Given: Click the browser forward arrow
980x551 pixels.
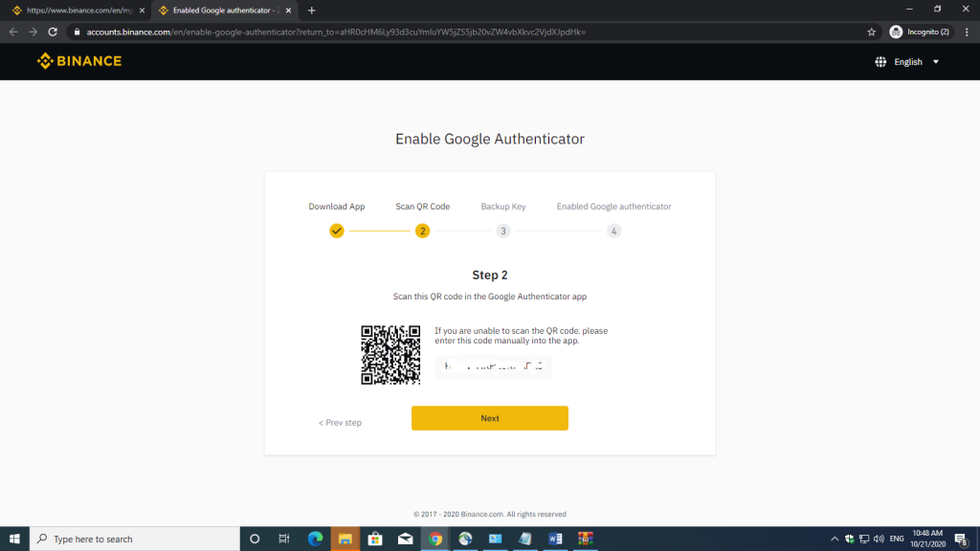Looking at the screenshot, I should 33,32.
